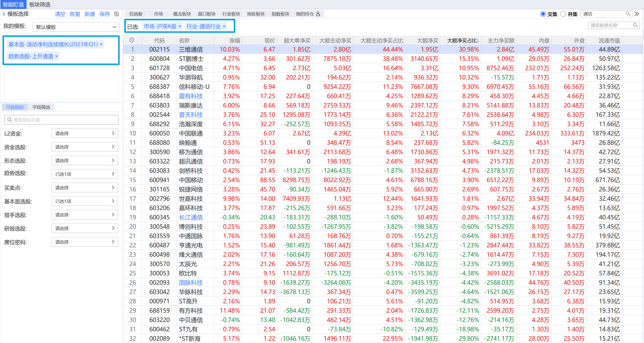Open the 我的模板 默认模板 dropdown
644x343 pixels.
coord(76,27)
